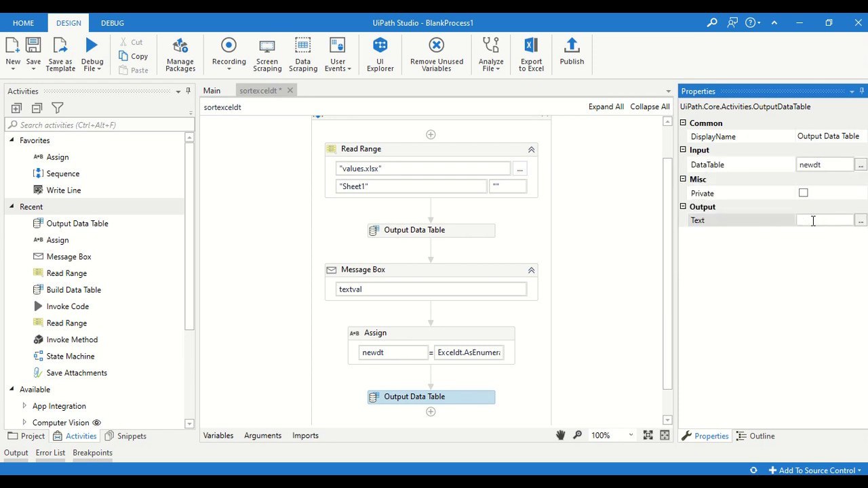
Task: Click fit to screen icon
Action: tap(648, 435)
